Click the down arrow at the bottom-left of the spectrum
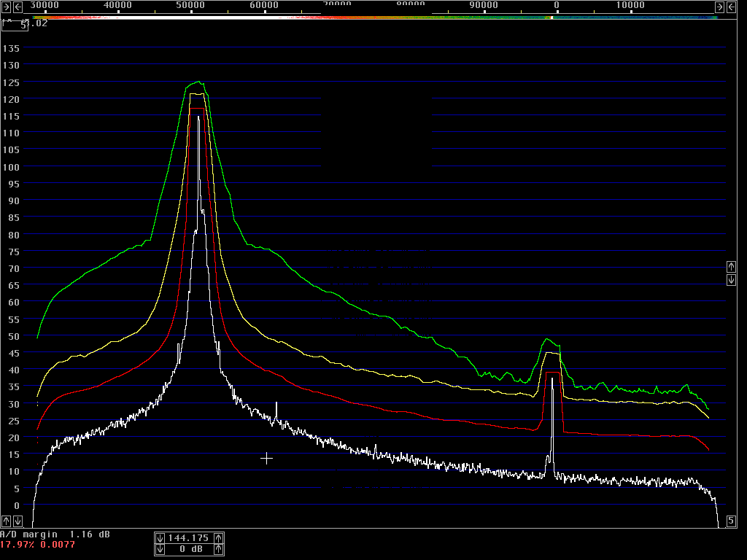This screenshot has height=560, width=747. pos(18,521)
